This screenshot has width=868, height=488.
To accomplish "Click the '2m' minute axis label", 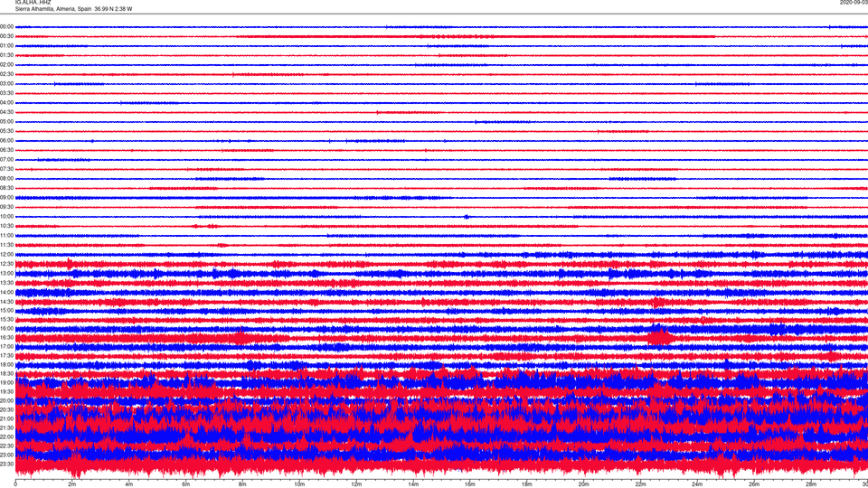I will tap(72, 484).
